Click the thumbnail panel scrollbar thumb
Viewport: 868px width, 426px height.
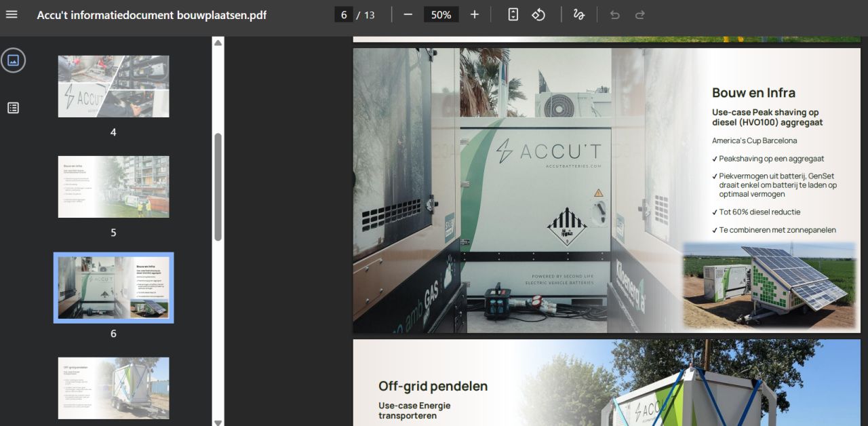(218, 187)
